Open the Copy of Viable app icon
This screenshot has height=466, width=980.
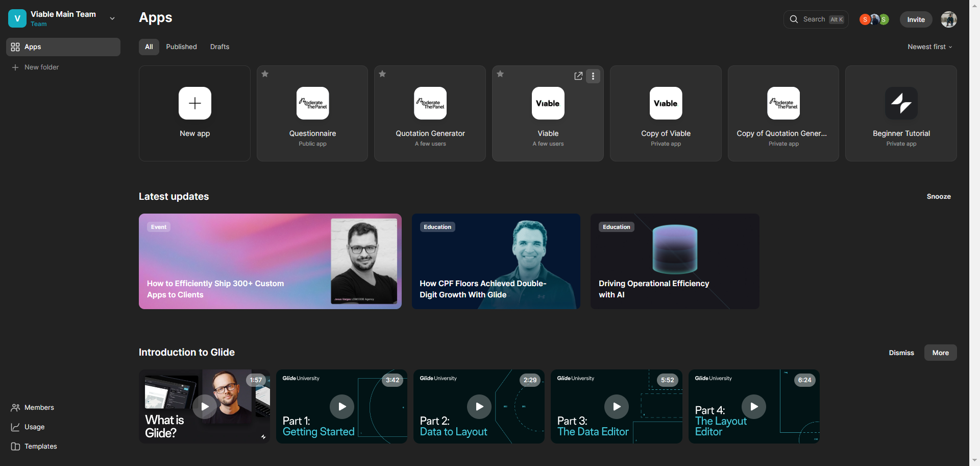click(666, 103)
